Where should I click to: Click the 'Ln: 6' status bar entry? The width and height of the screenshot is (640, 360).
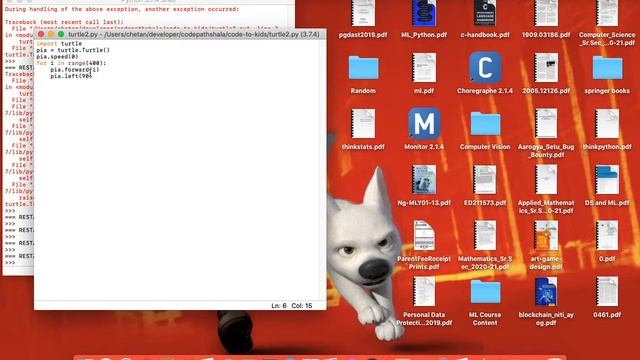coord(279,306)
